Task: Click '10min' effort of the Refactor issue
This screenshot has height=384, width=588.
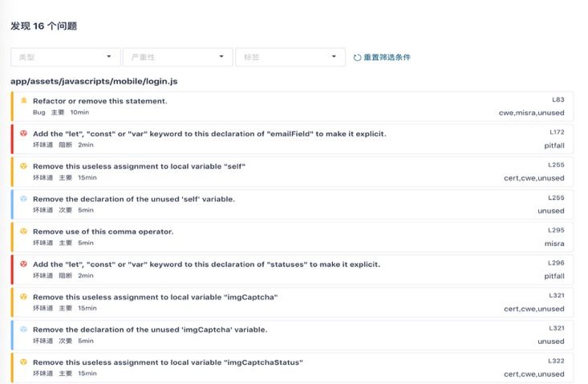Action: point(79,112)
